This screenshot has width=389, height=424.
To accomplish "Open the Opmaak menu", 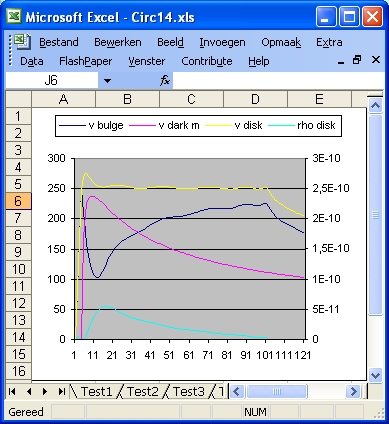I will tap(281, 42).
